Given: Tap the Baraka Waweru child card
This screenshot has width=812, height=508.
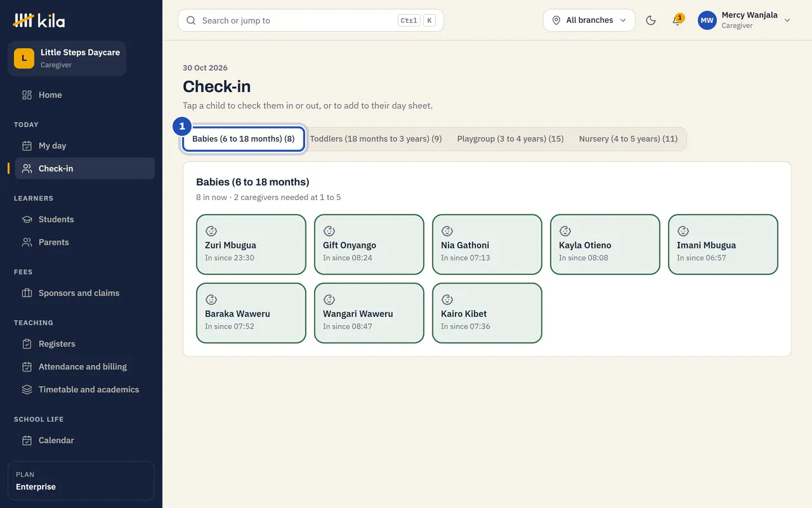Looking at the screenshot, I should [251, 313].
